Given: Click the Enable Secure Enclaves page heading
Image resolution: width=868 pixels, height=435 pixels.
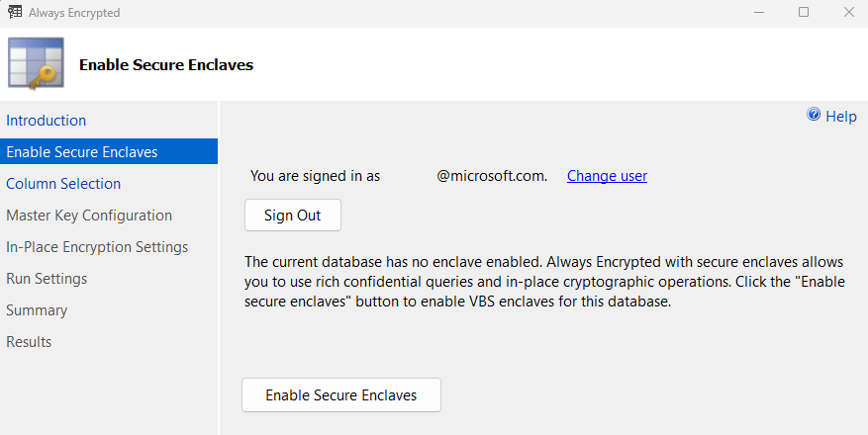Looking at the screenshot, I should click(166, 65).
